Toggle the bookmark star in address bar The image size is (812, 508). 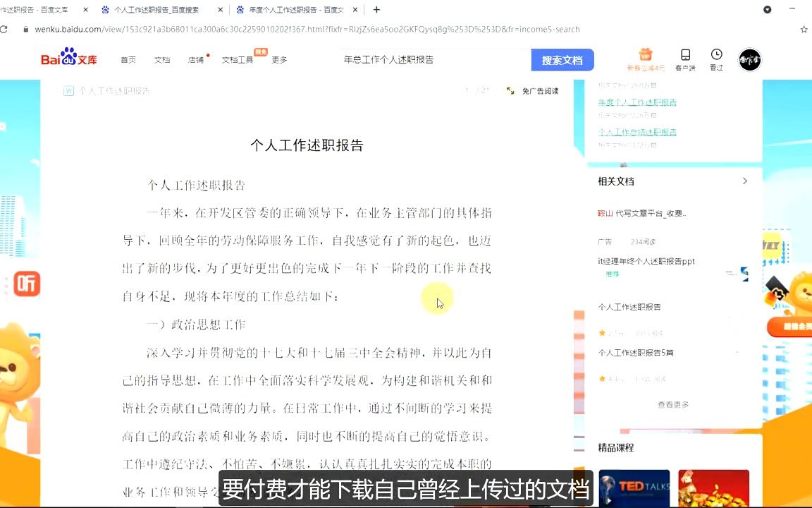tap(803, 30)
